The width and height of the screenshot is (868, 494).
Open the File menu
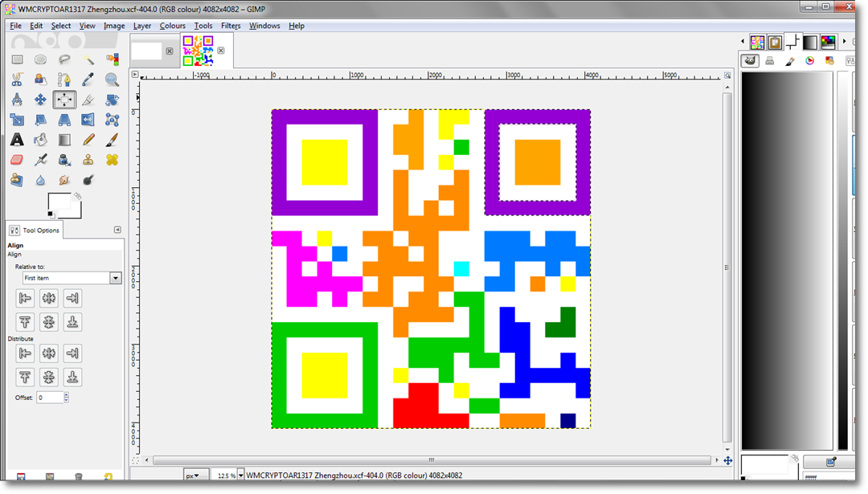[15, 26]
